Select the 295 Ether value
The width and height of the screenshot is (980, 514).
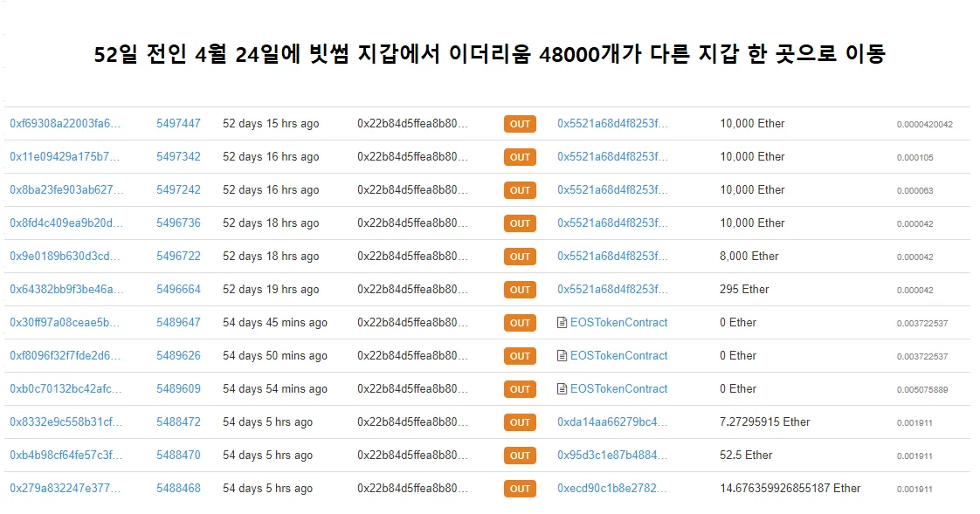point(744,289)
